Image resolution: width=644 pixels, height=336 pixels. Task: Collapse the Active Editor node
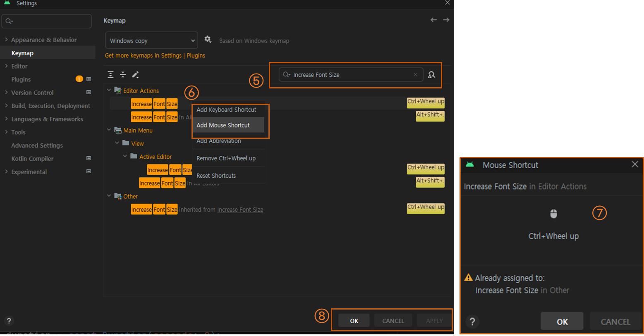click(125, 156)
